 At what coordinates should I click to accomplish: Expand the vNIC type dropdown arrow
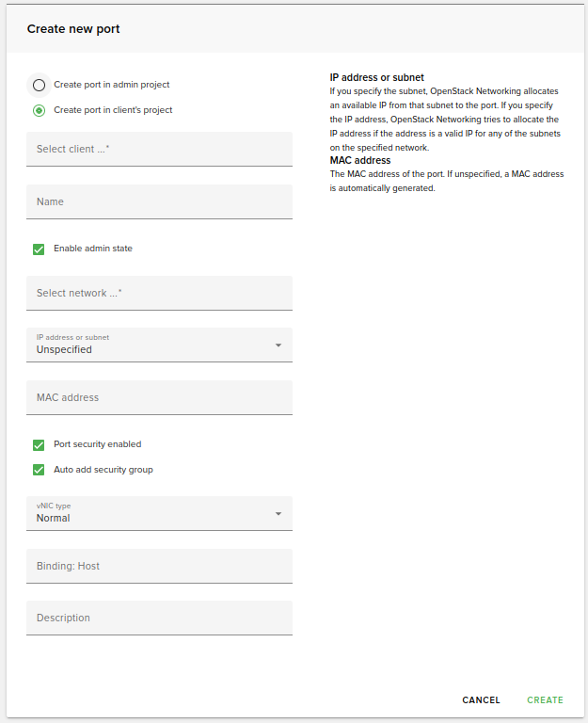278,514
